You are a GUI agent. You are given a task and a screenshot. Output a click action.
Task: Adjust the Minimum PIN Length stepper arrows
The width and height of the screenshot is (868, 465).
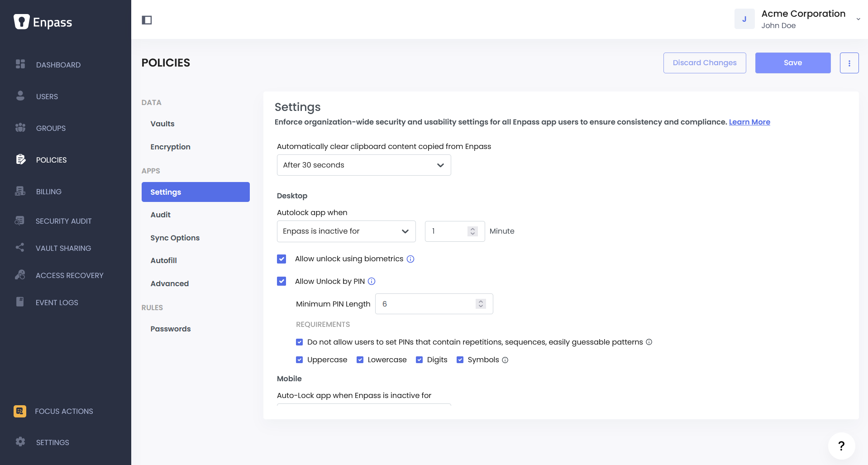[481, 304]
